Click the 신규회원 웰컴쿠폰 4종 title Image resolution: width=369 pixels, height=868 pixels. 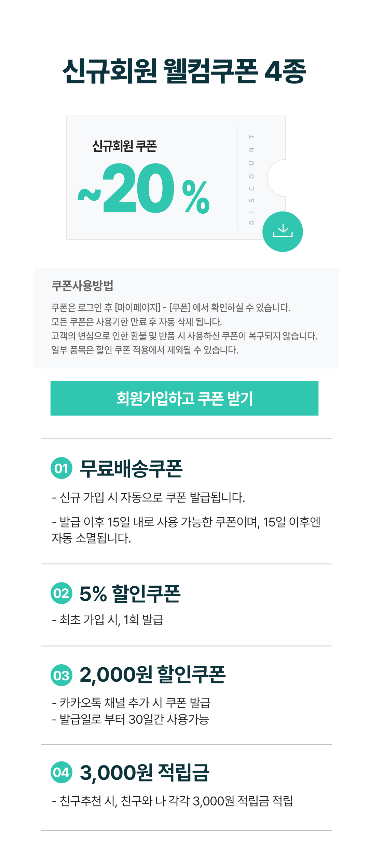(184, 71)
